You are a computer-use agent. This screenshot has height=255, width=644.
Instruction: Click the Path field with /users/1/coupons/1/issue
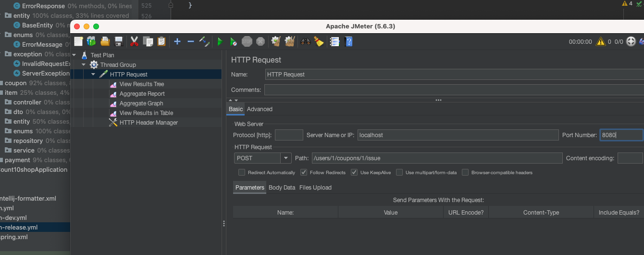click(437, 158)
